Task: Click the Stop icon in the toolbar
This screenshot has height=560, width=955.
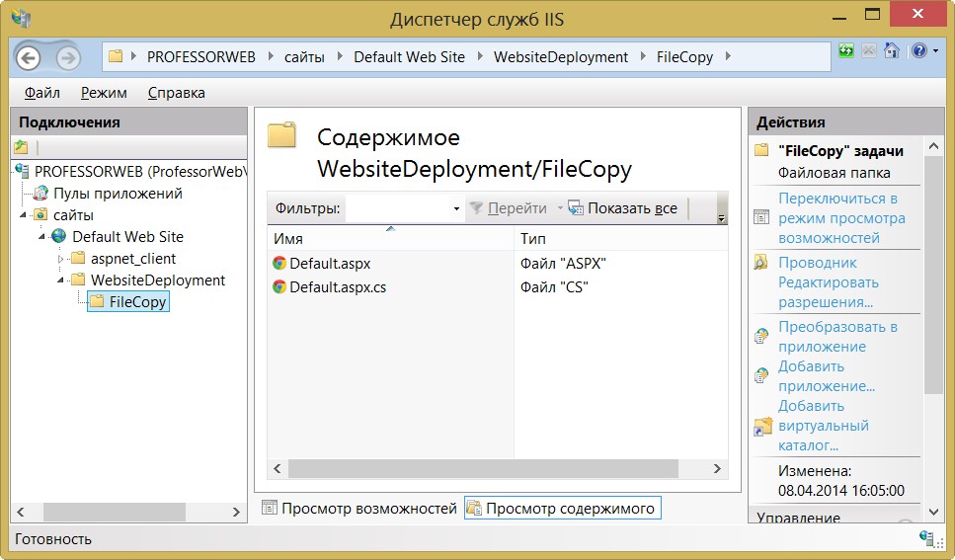Action: click(869, 50)
